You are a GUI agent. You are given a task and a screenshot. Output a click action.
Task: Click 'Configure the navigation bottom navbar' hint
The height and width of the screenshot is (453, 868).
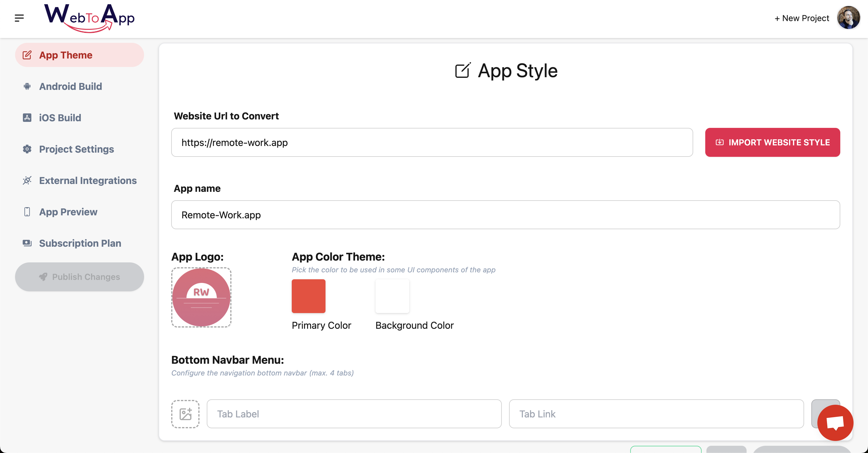(x=263, y=373)
